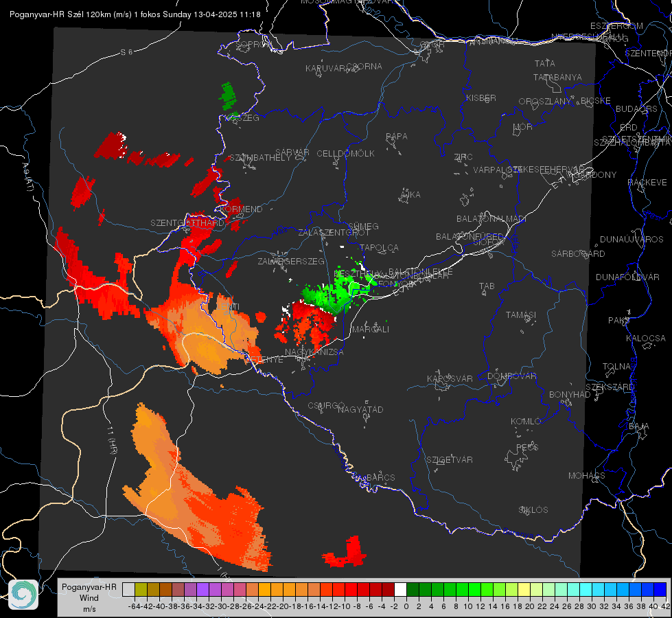
Task: Click the radar title with date 13-04-2025 11:18
Action: [x=135, y=14]
